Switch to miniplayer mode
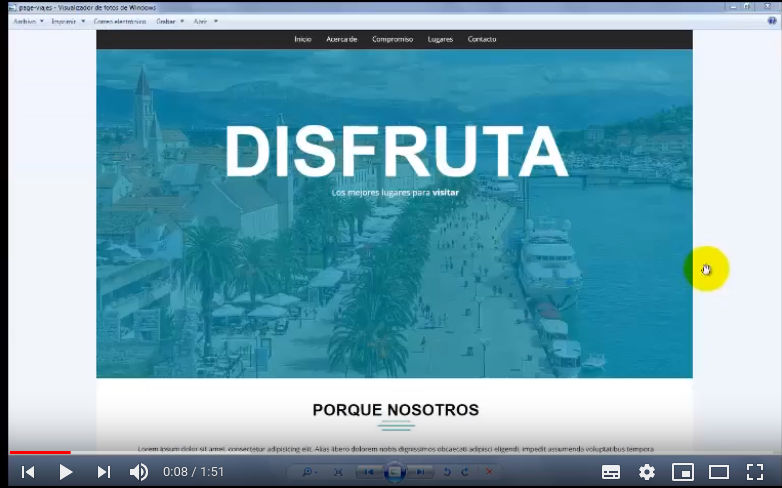The width and height of the screenshot is (782, 488). coord(683,472)
